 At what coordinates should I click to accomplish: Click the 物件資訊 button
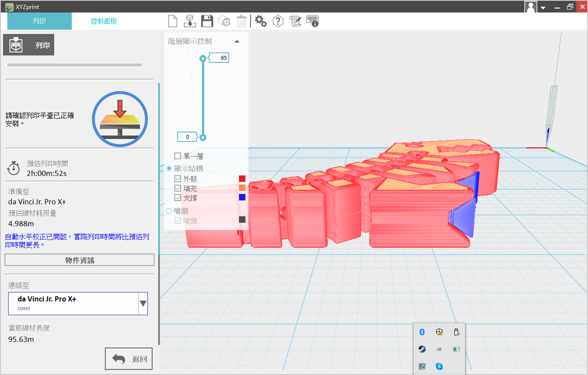pyautogui.click(x=79, y=260)
